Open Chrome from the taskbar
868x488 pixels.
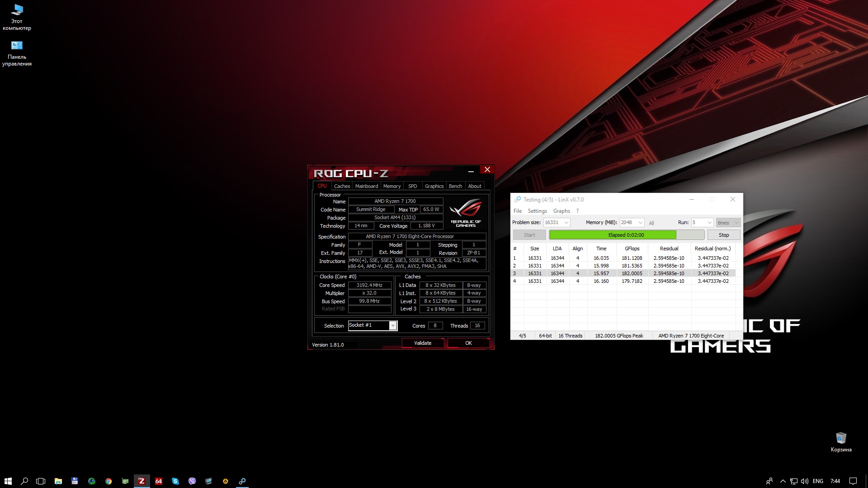tap(108, 481)
